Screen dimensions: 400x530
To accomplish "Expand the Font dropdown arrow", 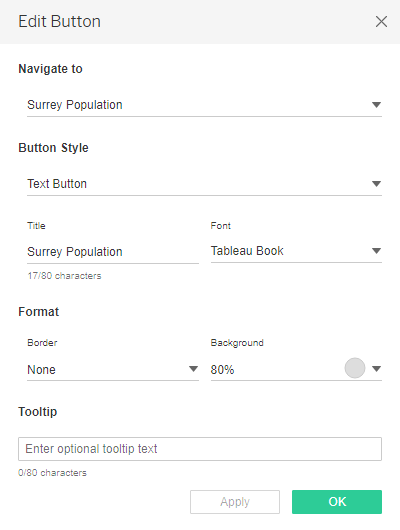I will coord(376,251).
